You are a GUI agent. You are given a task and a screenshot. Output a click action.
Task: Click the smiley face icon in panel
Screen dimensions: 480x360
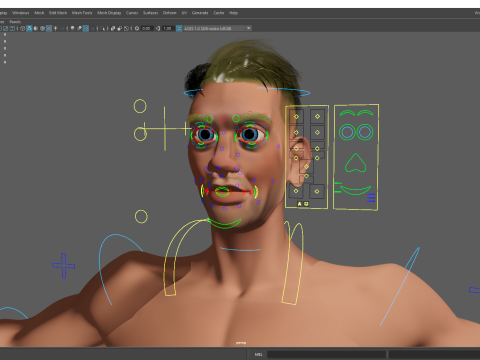[306, 204]
